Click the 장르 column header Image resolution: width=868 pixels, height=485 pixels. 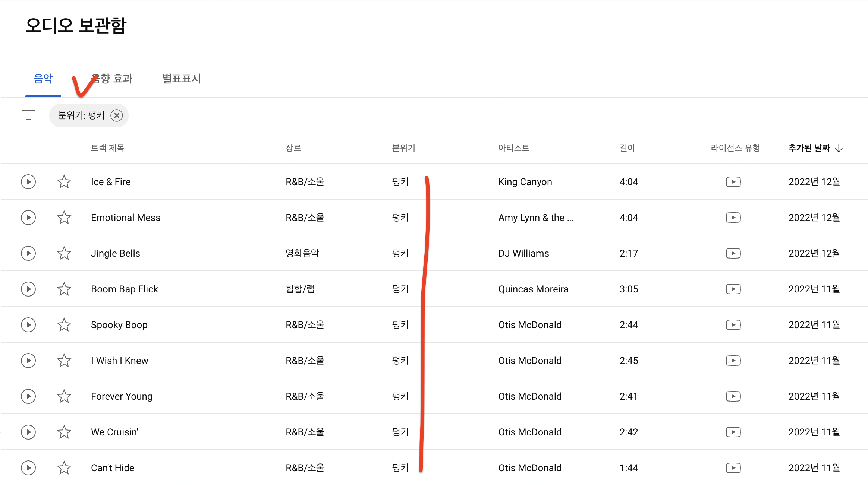point(293,148)
